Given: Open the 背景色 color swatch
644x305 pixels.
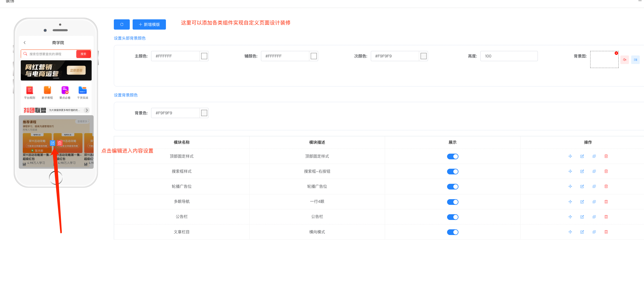Looking at the screenshot, I should coord(204,113).
